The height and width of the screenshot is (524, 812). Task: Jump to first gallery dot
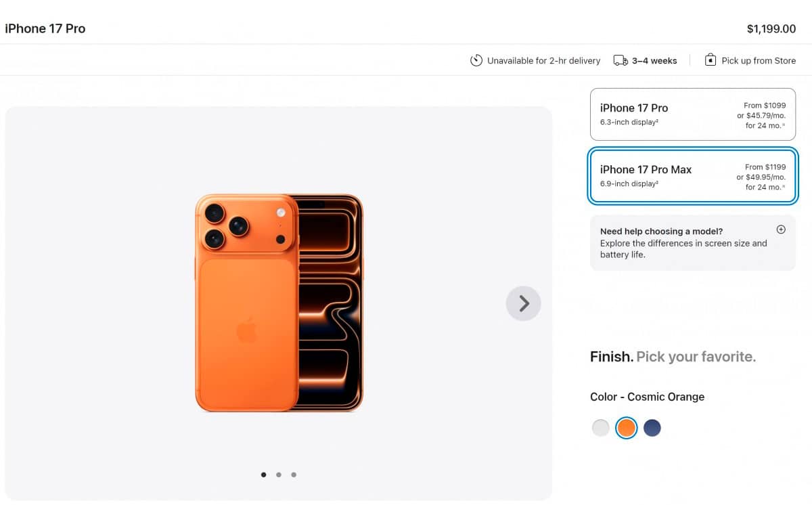[263, 475]
